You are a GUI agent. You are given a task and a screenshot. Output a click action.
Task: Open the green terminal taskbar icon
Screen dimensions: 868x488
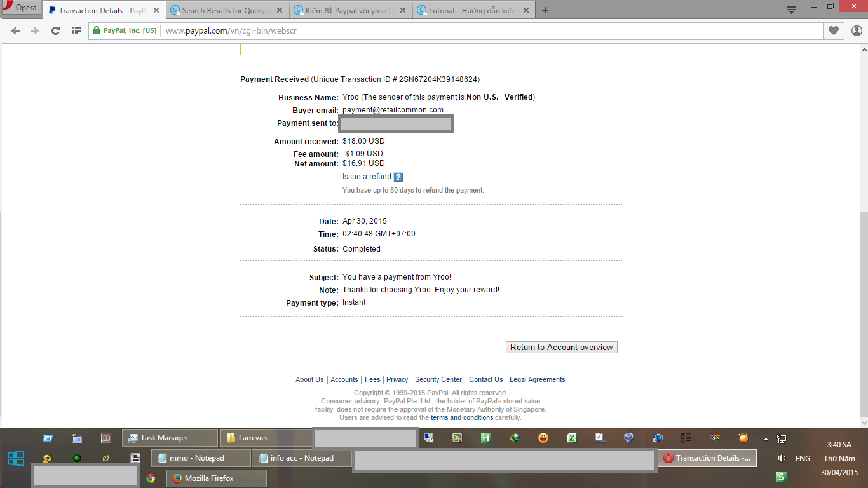(457, 438)
